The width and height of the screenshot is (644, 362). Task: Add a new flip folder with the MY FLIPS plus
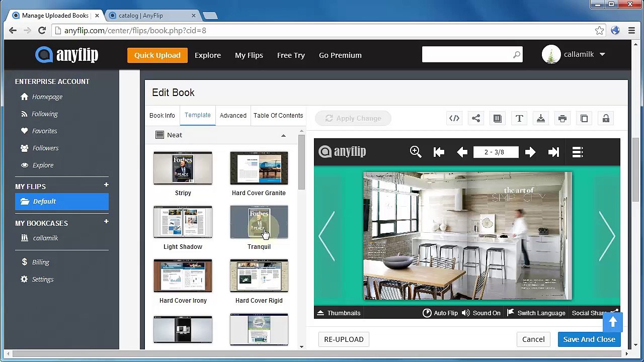(106, 185)
